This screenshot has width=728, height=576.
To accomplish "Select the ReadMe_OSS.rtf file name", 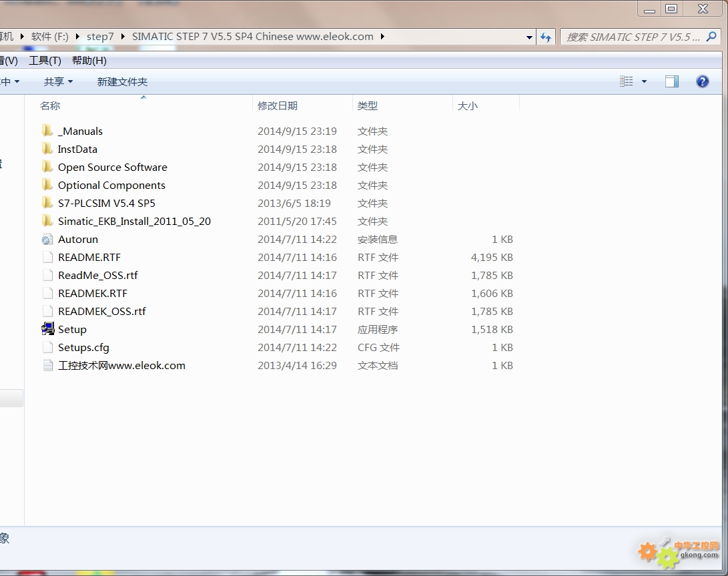I will 98,276.
